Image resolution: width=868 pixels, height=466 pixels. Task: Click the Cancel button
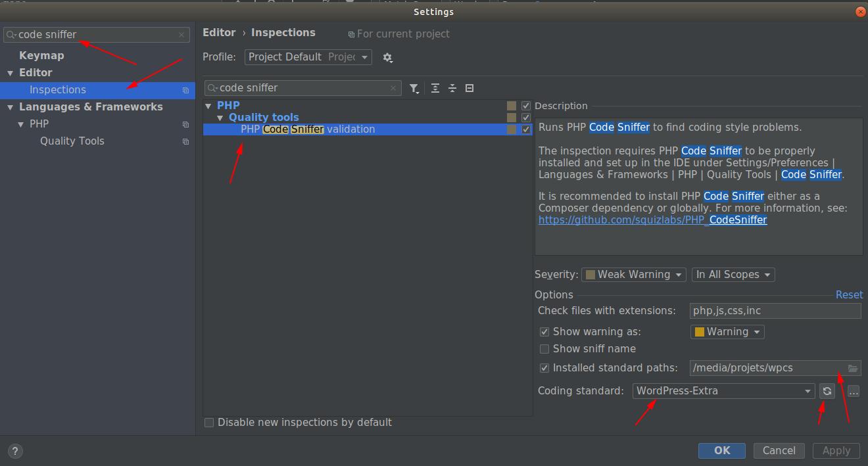click(x=779, y=451)
